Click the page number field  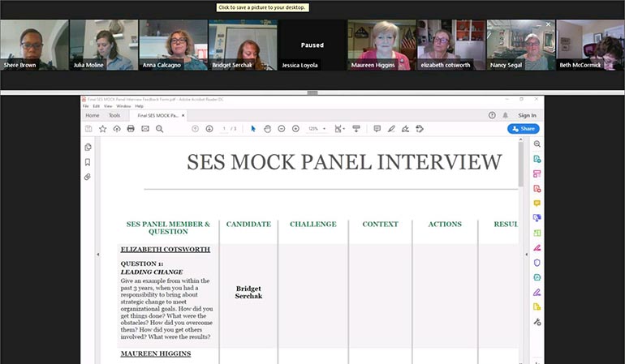pos(224,129)
